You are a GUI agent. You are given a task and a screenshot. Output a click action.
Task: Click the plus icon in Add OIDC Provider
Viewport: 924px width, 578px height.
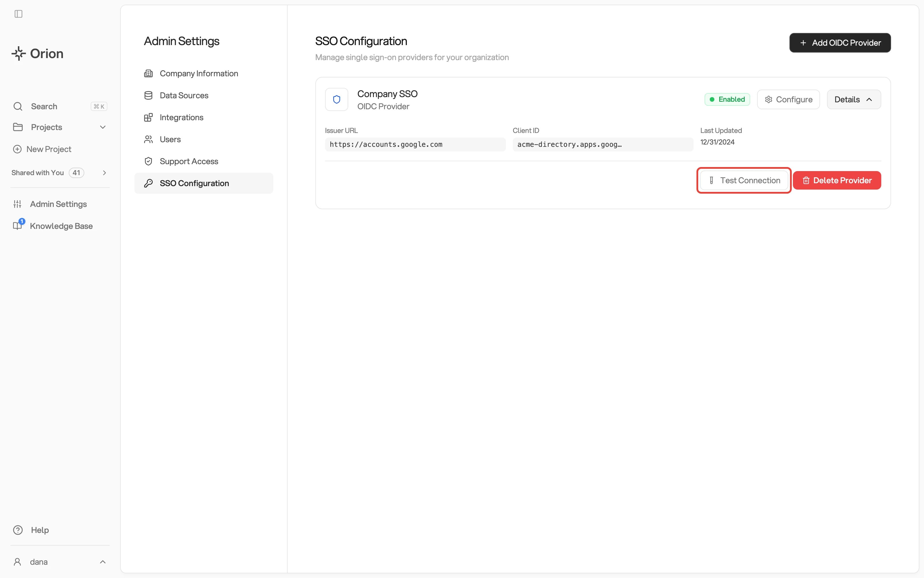pos(803,43)
